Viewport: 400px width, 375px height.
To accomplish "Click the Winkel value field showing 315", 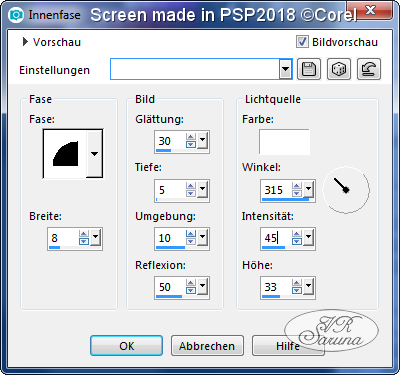I will [x=276, y=190].
